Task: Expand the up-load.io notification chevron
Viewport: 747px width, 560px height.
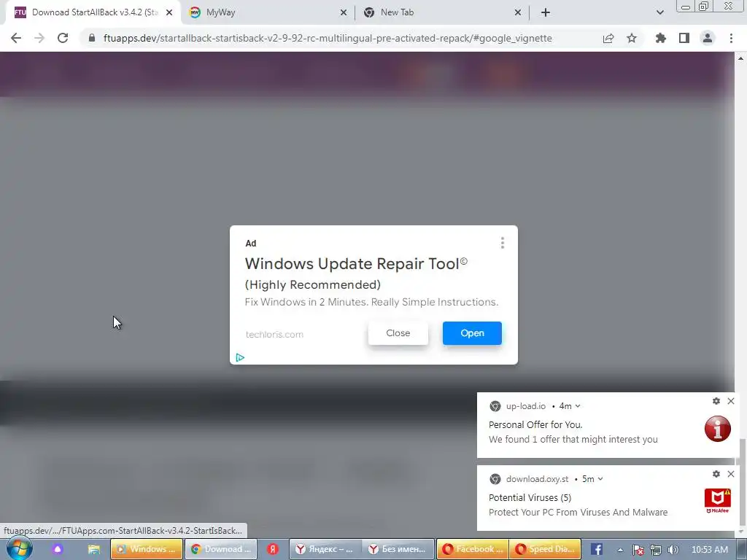Action: [x=578, y=406]
